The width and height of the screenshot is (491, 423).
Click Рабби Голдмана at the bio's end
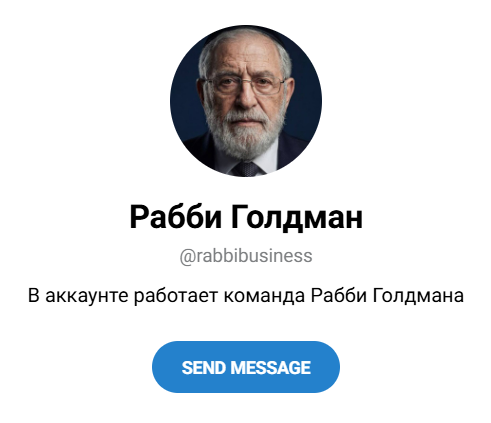pyautogui.click(x=387, y=295)
